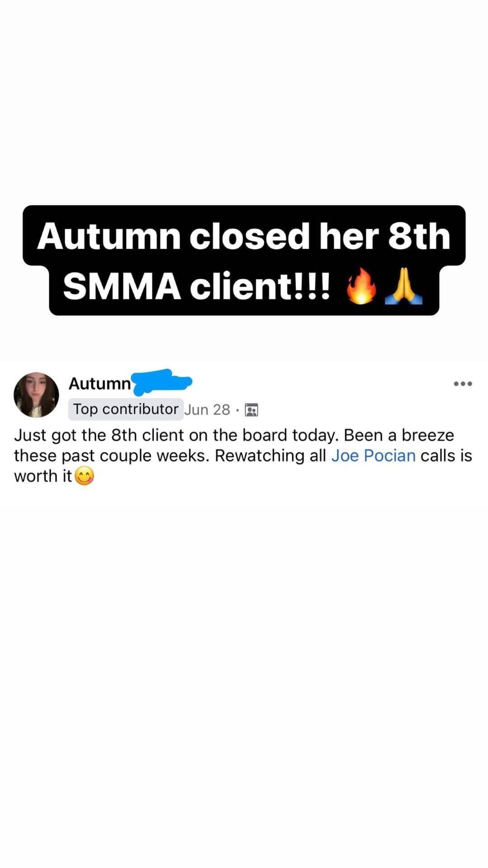This screenshot has width=488, height=868.
Task: Open the three-dot post options menu
Action: tap(463, 383)
